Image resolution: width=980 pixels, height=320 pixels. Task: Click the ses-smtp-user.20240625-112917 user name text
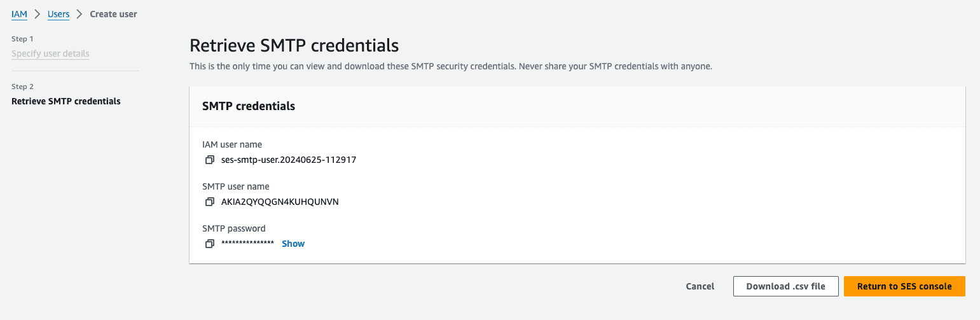pyautogui.click(x=289, y=160)
